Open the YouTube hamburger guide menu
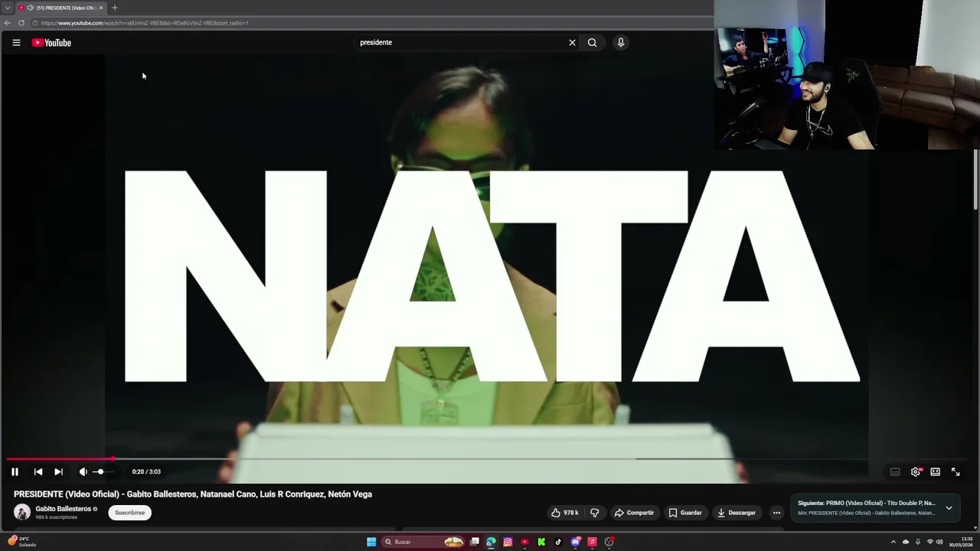Viewport: 980px width, 551px height. (16, 43)
